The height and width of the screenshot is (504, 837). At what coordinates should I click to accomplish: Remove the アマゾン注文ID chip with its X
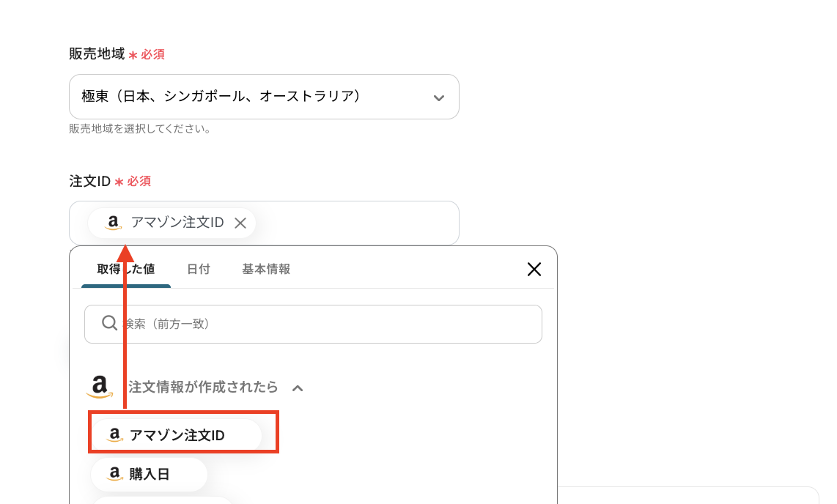pyautogui.click(x=240, y=223)
